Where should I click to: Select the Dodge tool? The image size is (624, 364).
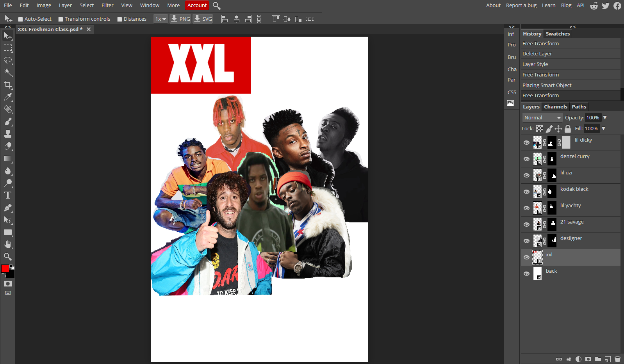[8, 183]
